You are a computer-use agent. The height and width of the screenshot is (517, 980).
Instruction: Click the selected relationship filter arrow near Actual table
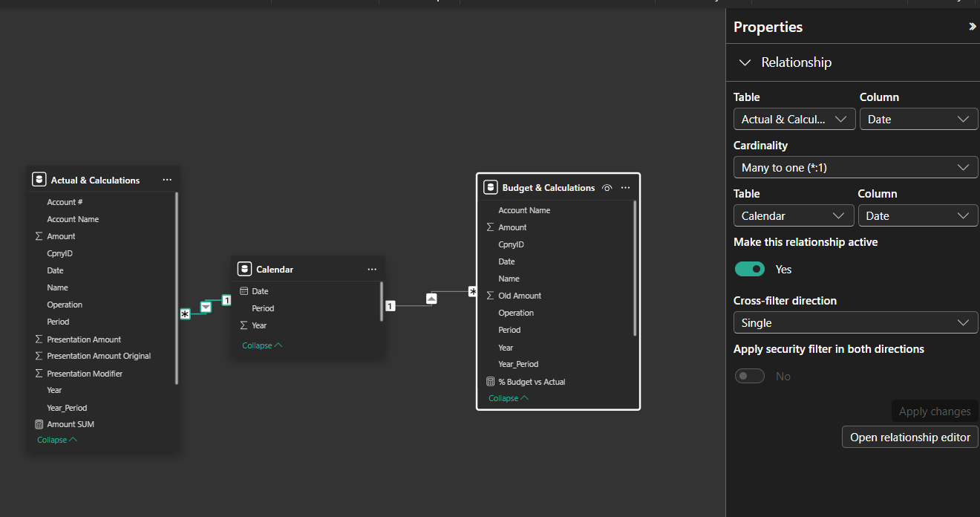pyautogui.click(x=206, y=307)
